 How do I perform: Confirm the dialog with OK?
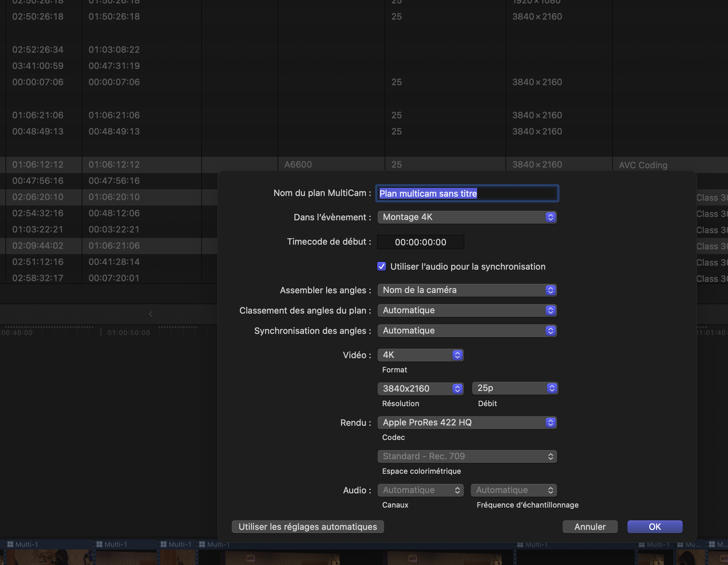pos(655,526)
